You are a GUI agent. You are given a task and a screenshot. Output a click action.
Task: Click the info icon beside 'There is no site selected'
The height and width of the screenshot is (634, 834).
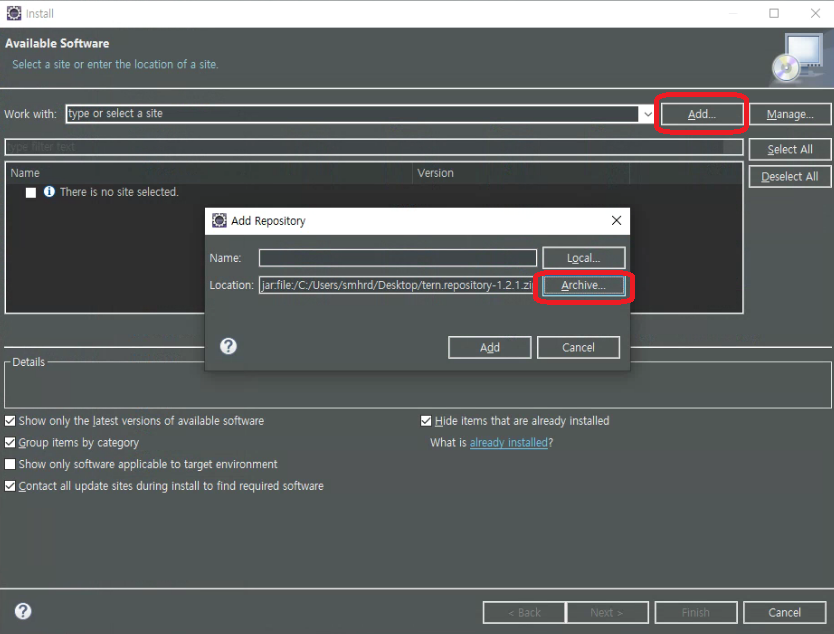(x=49, y=192)
